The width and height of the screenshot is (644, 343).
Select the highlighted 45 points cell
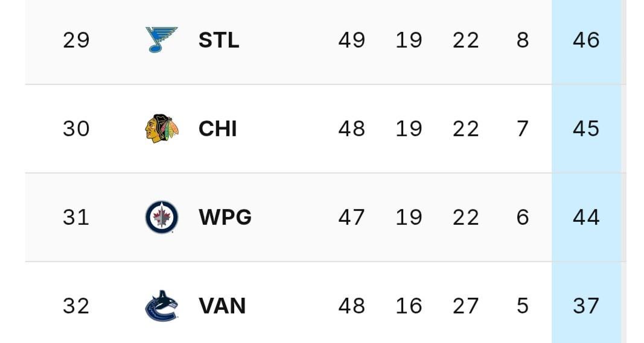(586, 129)
